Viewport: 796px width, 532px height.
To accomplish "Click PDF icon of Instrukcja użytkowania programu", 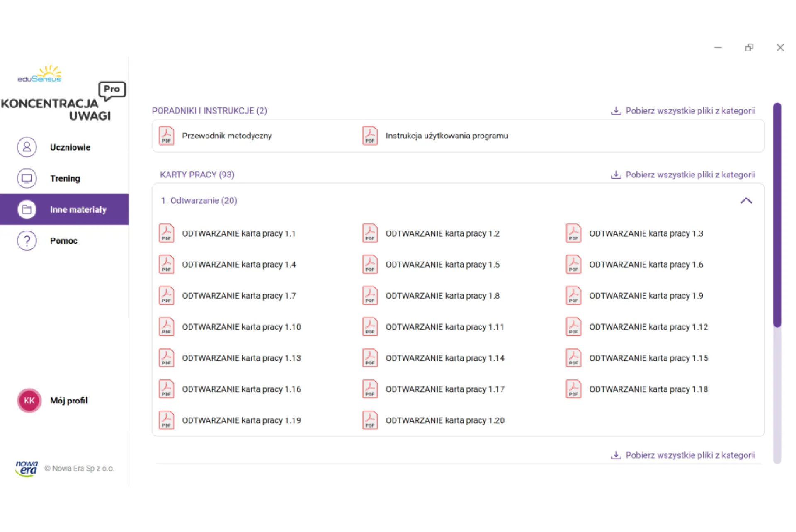I will [x=370, y=136].
